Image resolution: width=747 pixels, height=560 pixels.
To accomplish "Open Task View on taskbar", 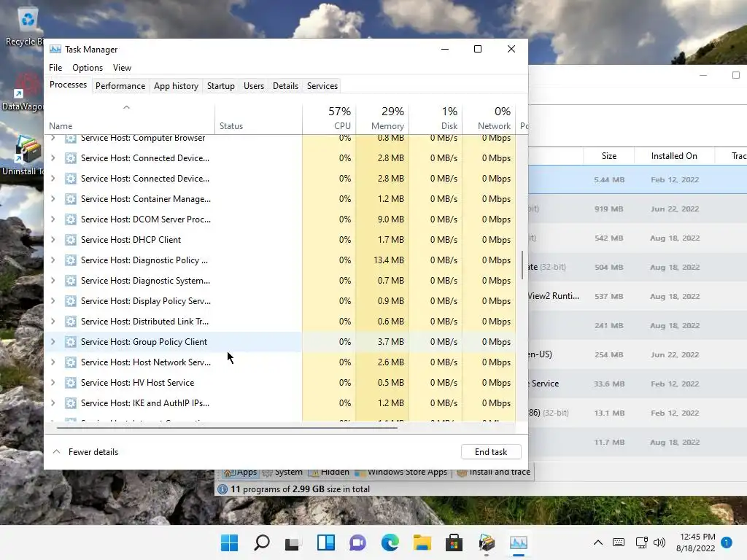I will click(x=293, y=542).
